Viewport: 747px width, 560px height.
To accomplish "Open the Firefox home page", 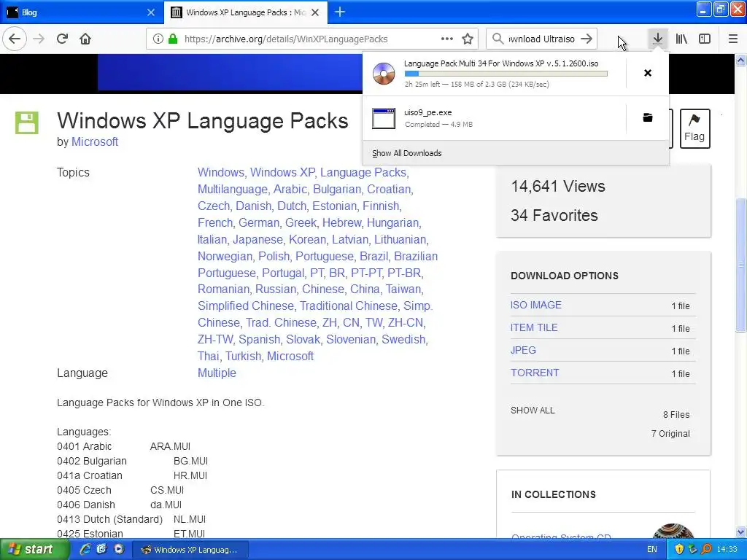I will [x=85, y=39].
